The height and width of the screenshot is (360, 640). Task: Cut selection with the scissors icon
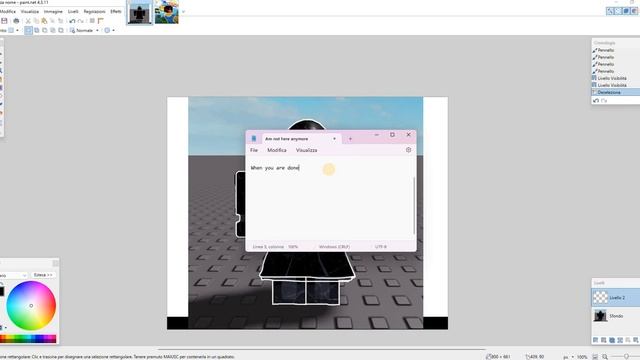click(28, 21)
